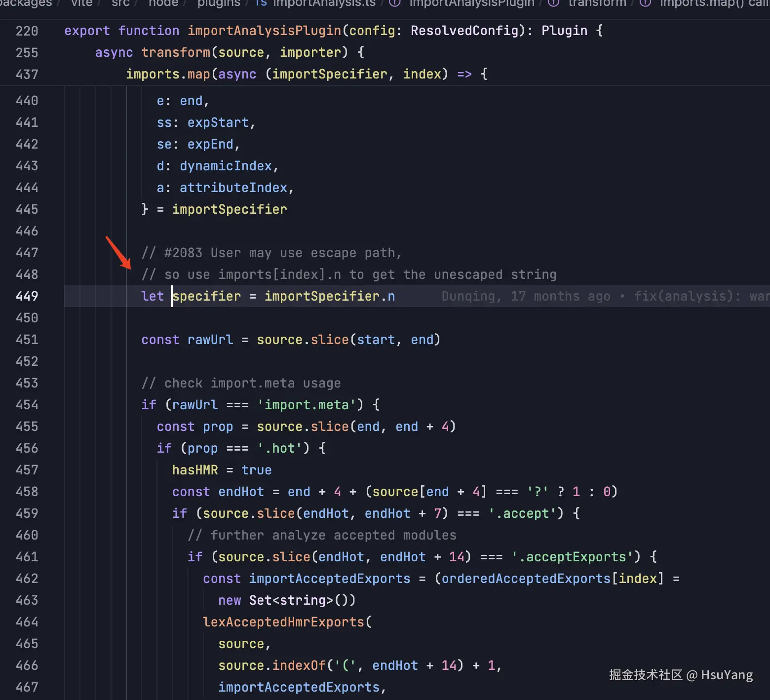Click the Plugin return type
The image size is (770, 700).
click(x=565, y=31)
